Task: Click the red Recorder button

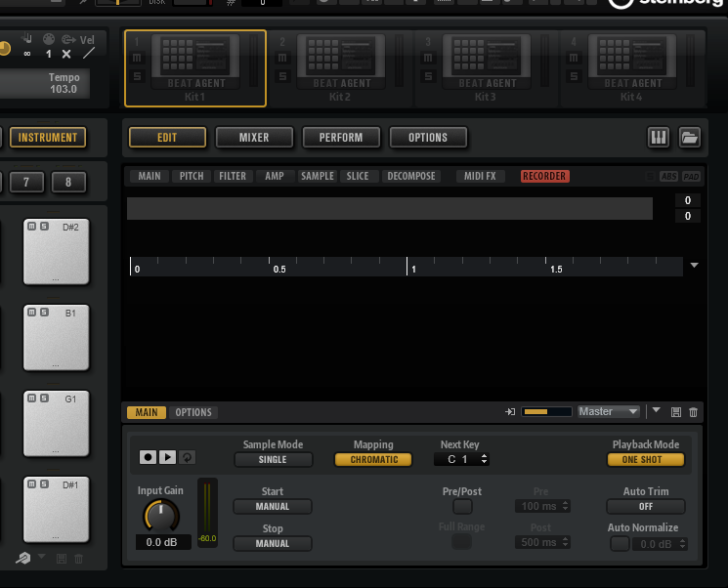Action: tap(544, 177)
